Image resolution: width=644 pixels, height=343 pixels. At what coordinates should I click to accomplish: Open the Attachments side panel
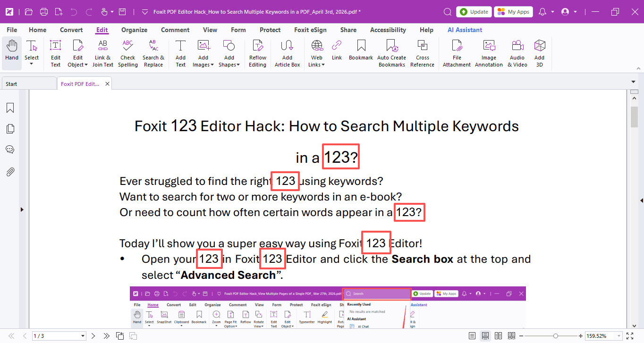coord(10,172)
